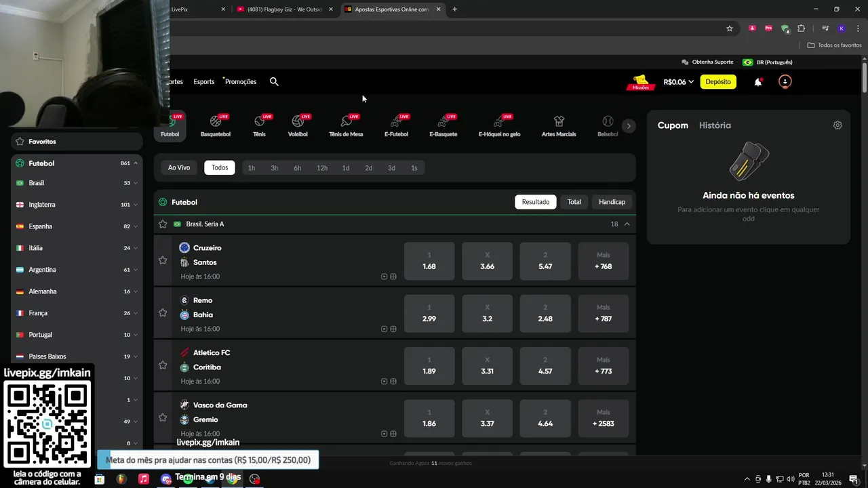Image resolution: width=868 pixels, height=488 pixels.
Task: Favorite the Atletico FC vs Coritiba match
Action: (x=163, y=365)
